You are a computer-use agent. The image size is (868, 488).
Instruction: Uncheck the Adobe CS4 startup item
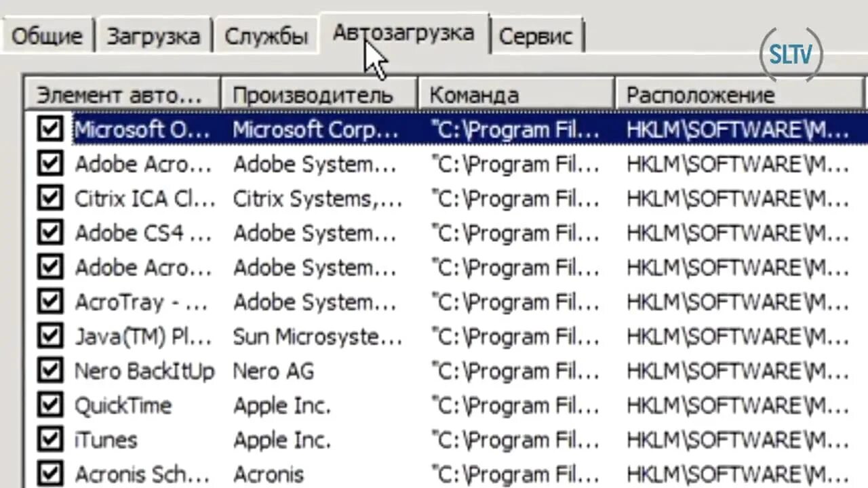pos(50,232)
